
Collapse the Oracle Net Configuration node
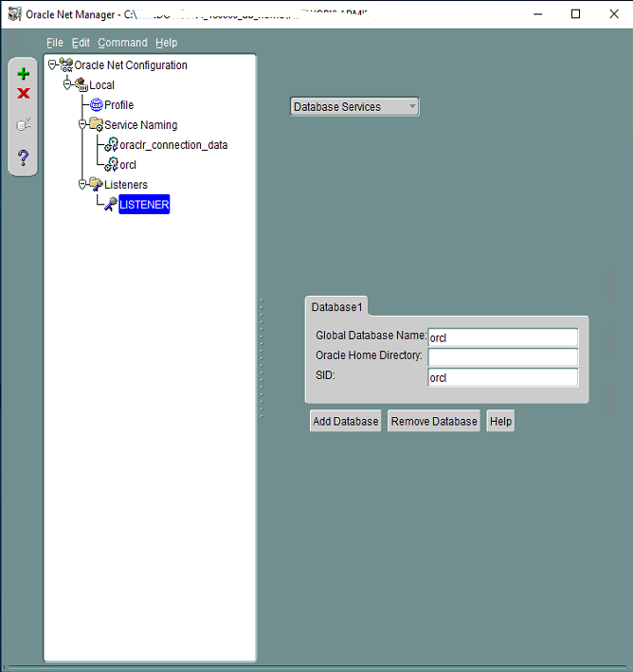52,64
